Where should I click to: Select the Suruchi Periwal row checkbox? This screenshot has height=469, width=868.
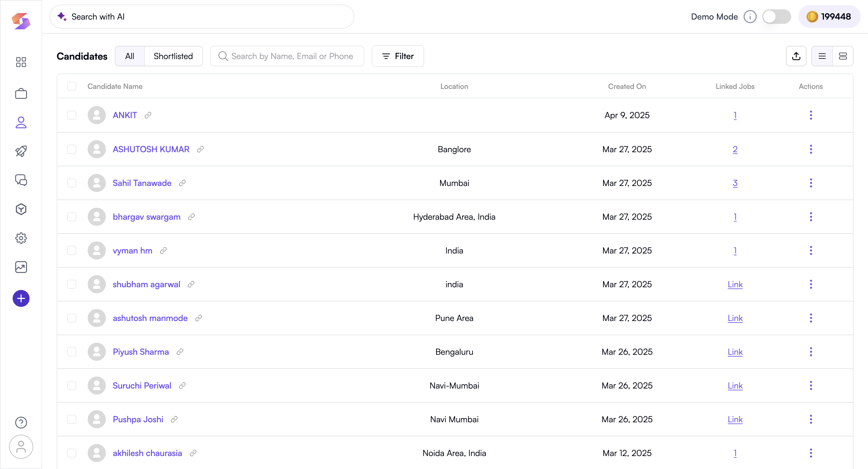72,386
